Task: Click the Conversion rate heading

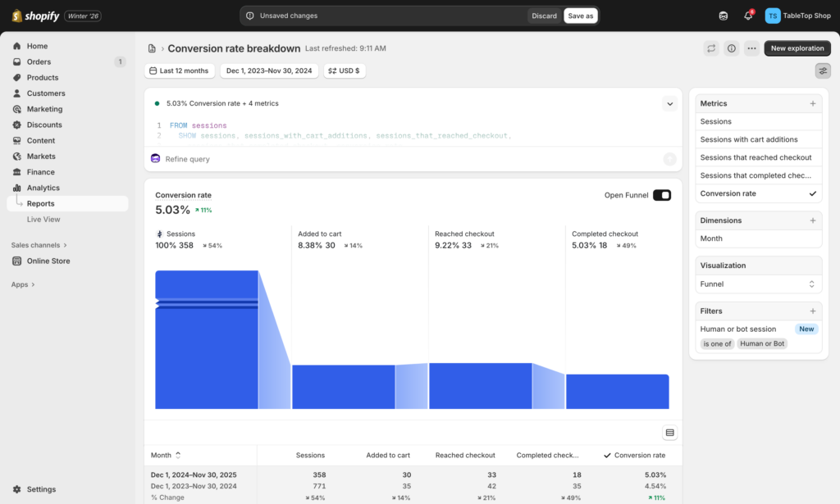Action: [183, 195]
